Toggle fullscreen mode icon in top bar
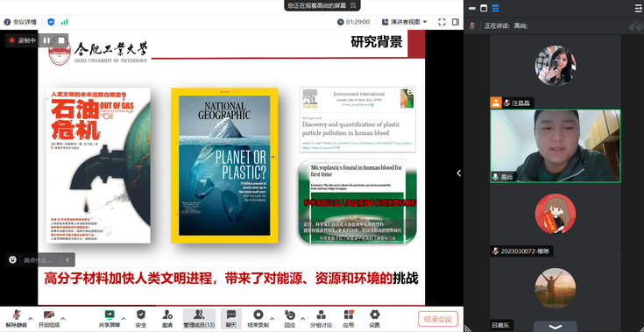 (x=442, y=22)
